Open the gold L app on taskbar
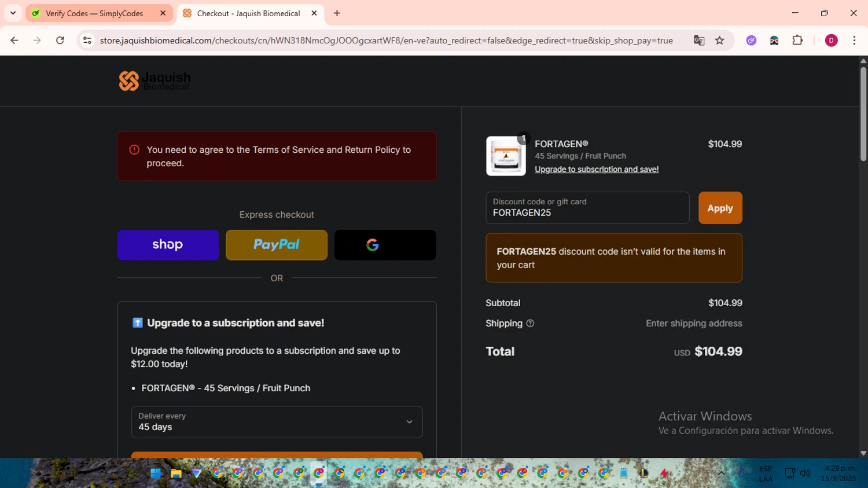The height and width of the screenshot is (488, 868). click(643, 474)
